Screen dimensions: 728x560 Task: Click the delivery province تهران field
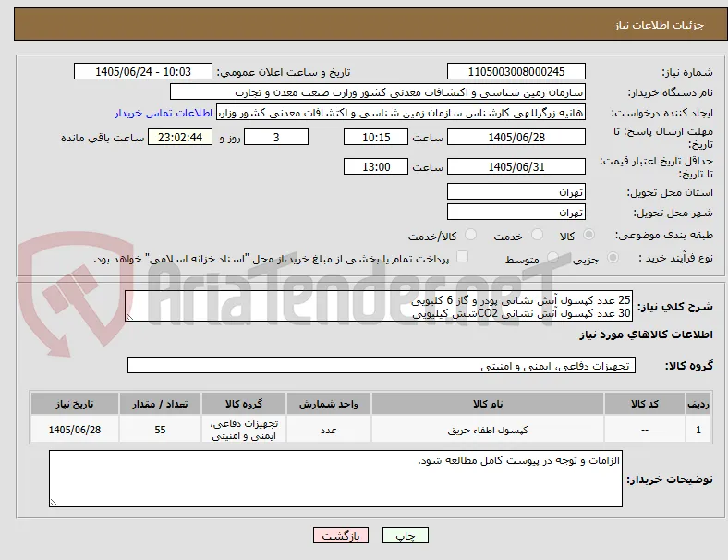pyautogui.click(x=516, y=191)
